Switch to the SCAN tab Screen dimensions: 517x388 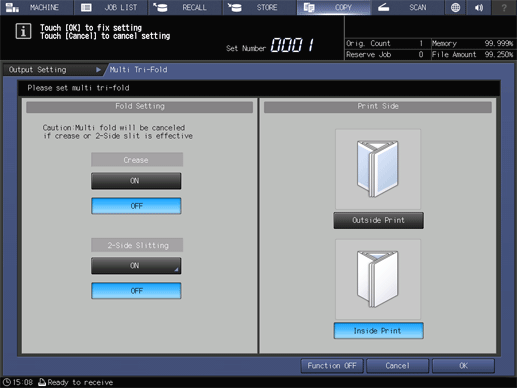pyautogui.click(x=407, y=7)
